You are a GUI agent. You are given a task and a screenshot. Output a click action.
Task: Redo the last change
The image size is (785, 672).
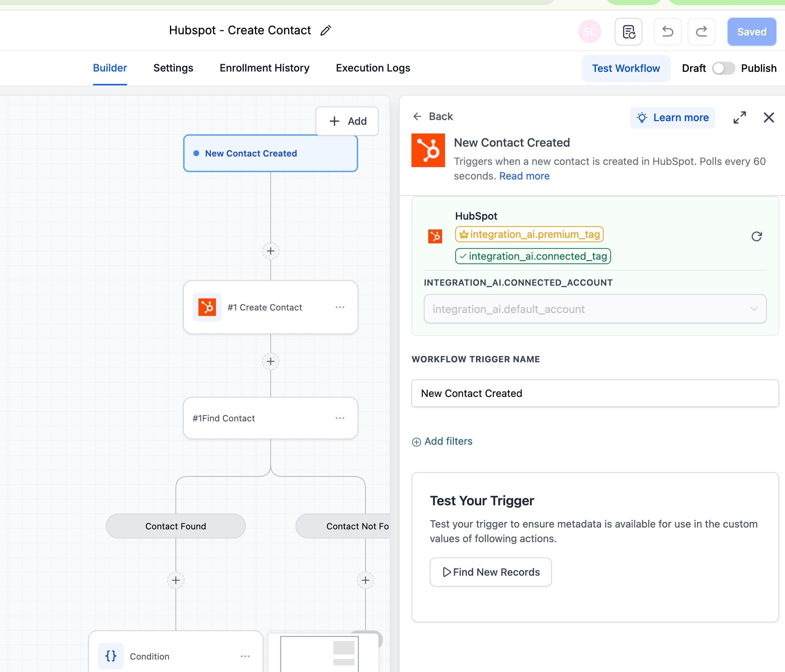click(x=701, y=32)
